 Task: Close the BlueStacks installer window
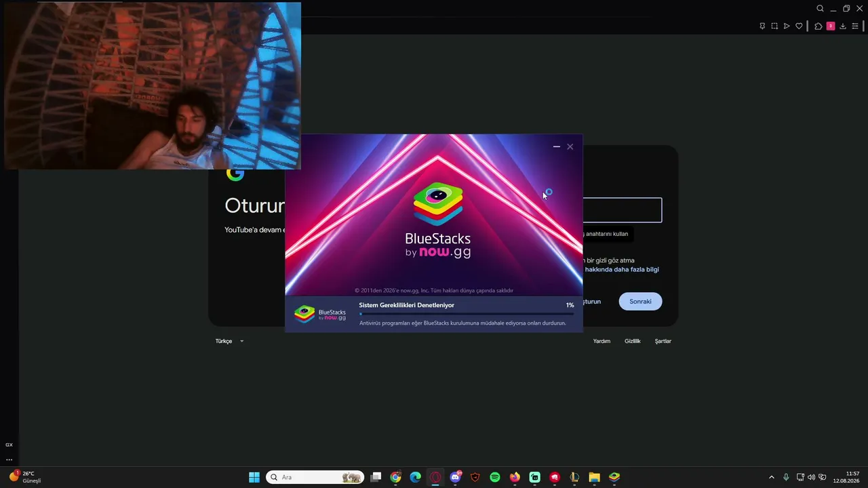(x=570, y=146)
